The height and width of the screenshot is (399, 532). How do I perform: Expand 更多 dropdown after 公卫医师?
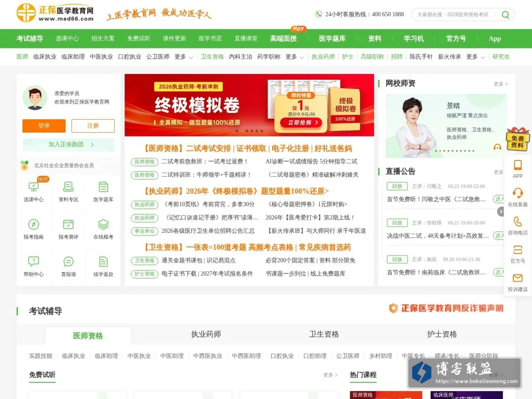tap(184, 57)
